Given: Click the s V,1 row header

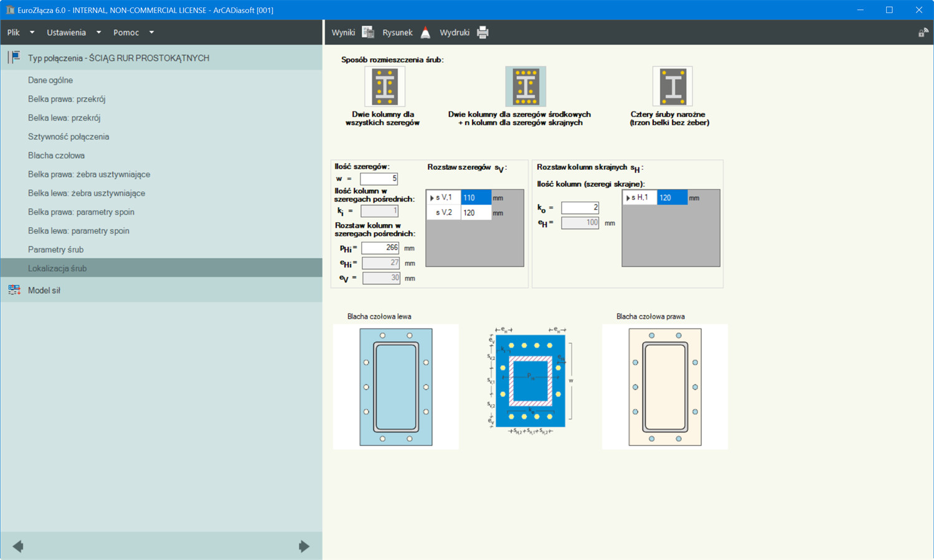Looking at the screenshot, I should coord(443,197).
